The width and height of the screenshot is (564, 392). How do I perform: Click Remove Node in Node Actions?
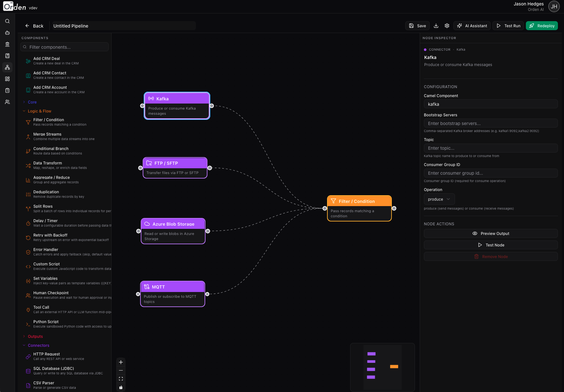click(x=491, y=256)
